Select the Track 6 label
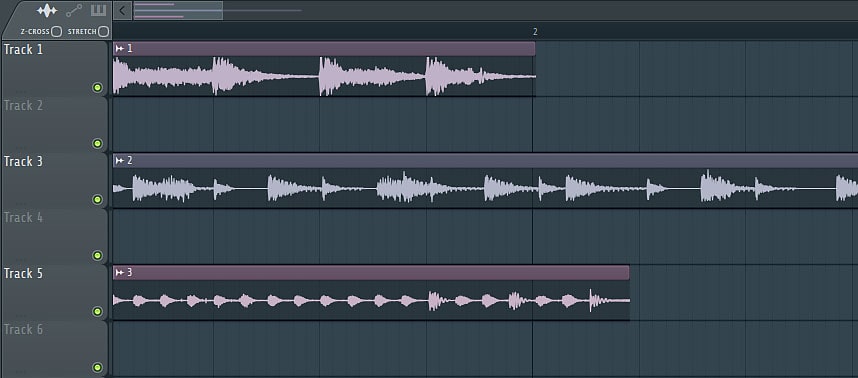The height and width of the screenshot is (378, 858). pyautogui.click(x=23, y=330)
